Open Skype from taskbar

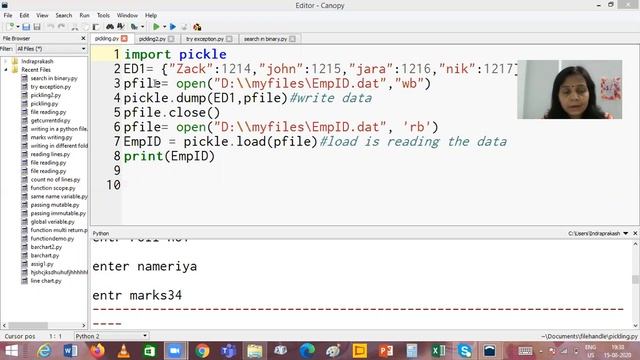click(x=464, y=351)
